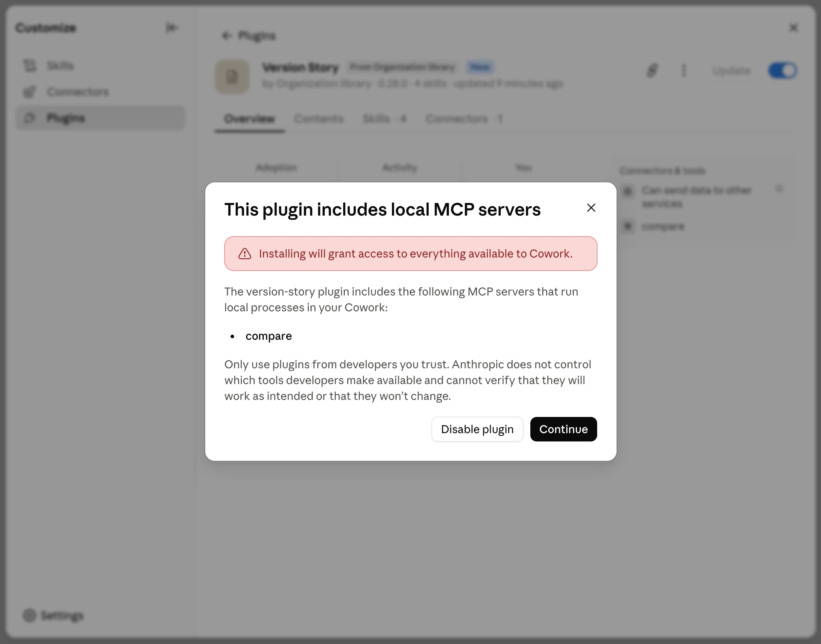
Task: Click the Skills sidebar icon
Action: coord(30,66)
